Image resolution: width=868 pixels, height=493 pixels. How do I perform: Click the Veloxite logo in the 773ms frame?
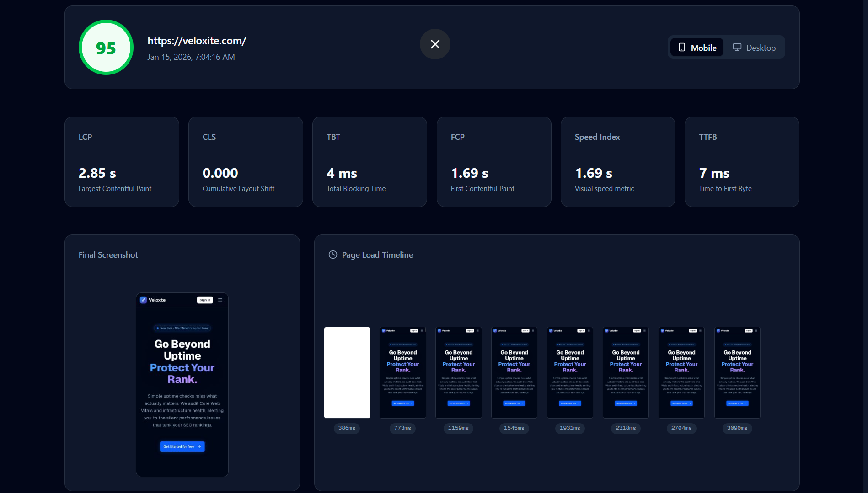[384, 330]
